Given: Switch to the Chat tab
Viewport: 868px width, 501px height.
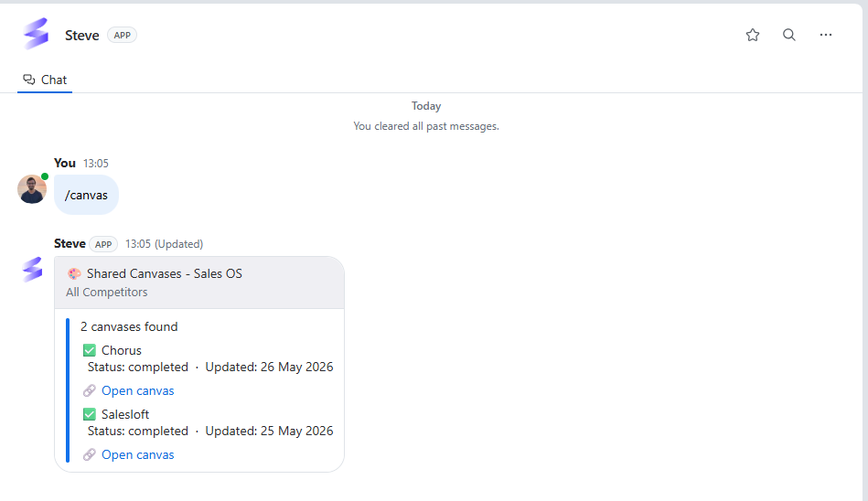Looking at the screenshot, I should tap(45, 80).
